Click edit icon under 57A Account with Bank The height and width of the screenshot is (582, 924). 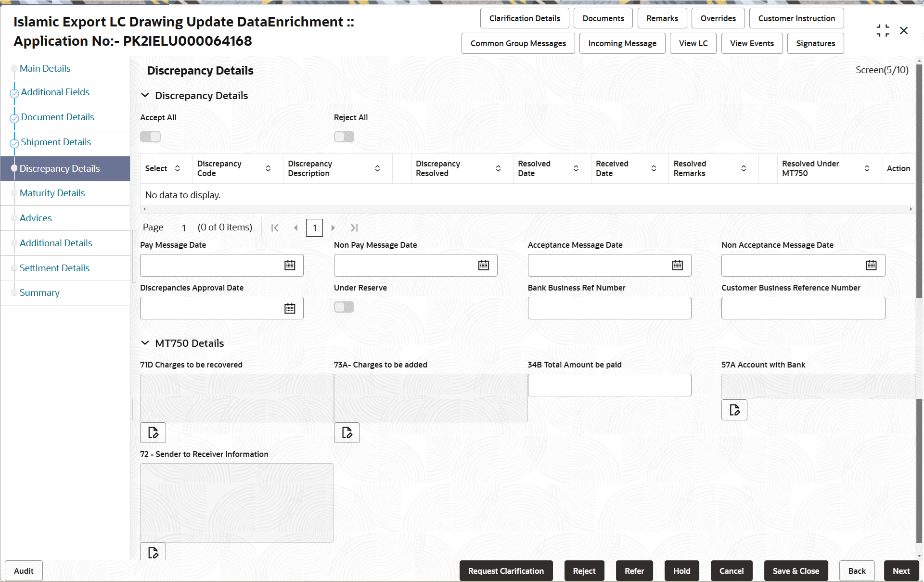click(x=734, y=410)
